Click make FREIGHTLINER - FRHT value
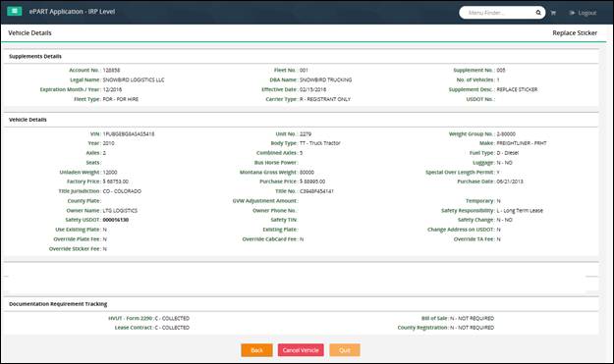This screenshot has height=364, width=614. (522, 143)
